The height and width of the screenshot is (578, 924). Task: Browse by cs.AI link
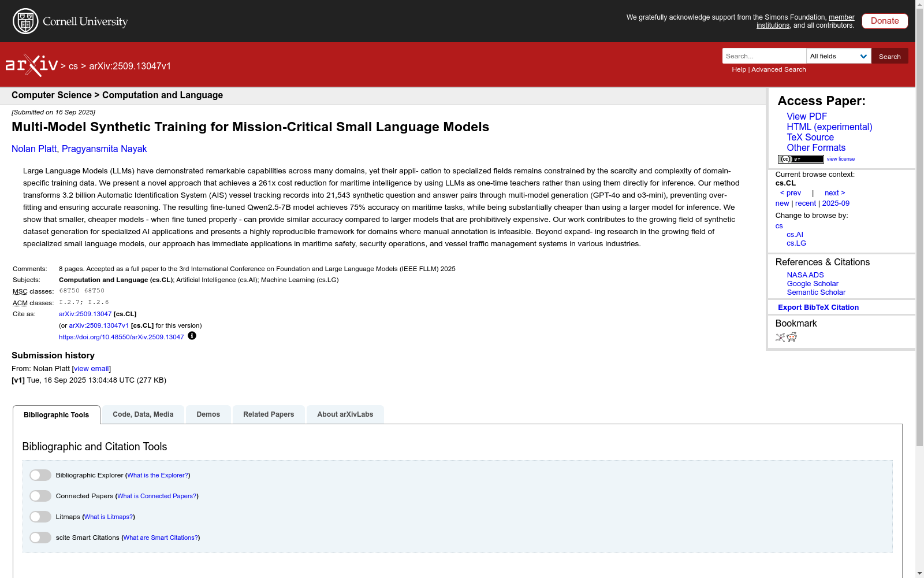[795, 235]
